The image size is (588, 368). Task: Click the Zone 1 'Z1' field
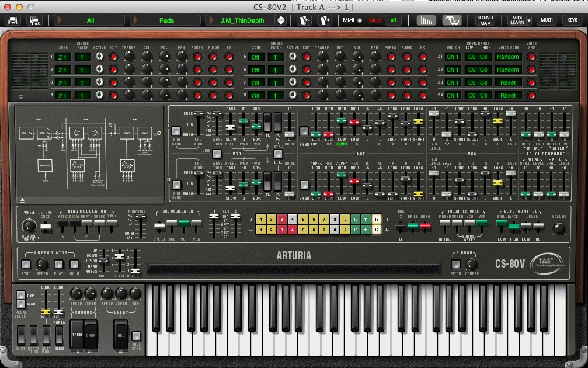tap(62, 57)
